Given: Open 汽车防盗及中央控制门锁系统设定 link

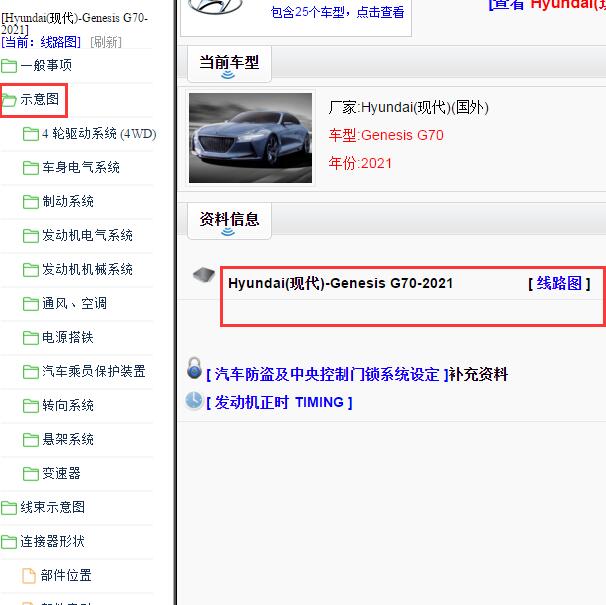Looking at the screenshot, I should click(327, 374).
